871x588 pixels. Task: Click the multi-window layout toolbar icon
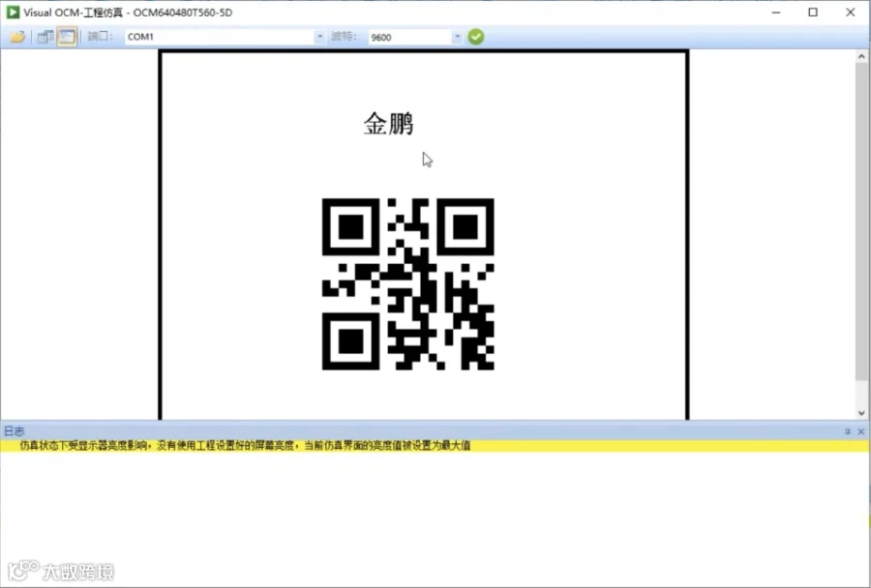pyautogui.click(x=45, y=37)
